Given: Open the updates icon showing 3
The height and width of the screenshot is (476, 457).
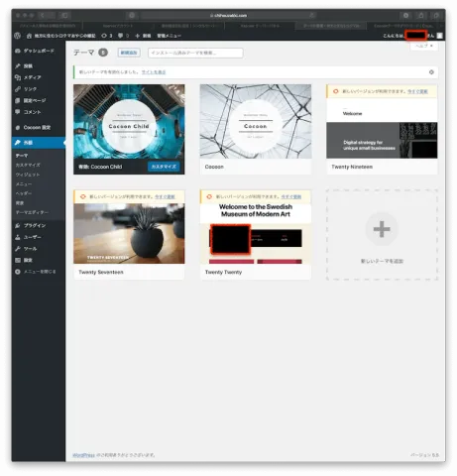Looking at the screenshot, I should click(x=107, y=36).
